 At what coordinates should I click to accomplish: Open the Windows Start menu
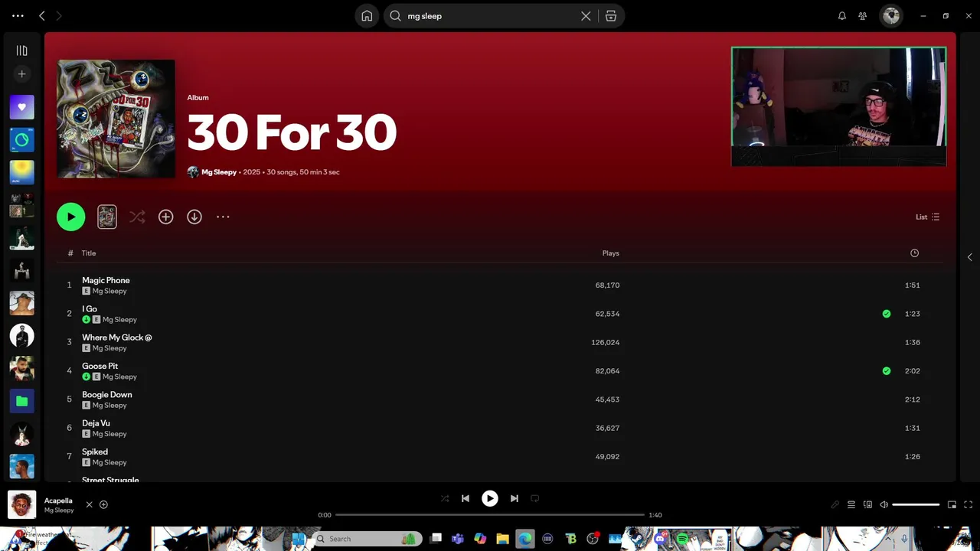click(298, 539)
